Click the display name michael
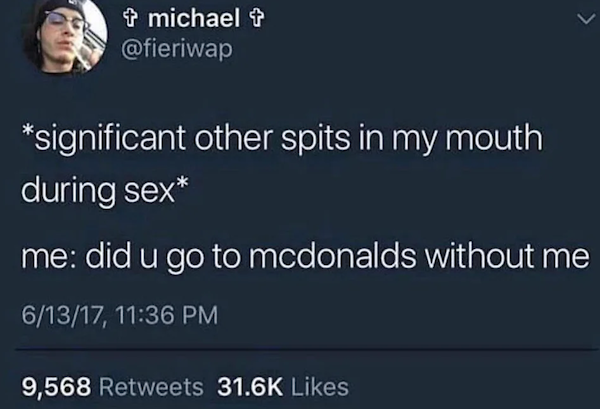The height and width of the screenshot is (409, 600). 194,18
